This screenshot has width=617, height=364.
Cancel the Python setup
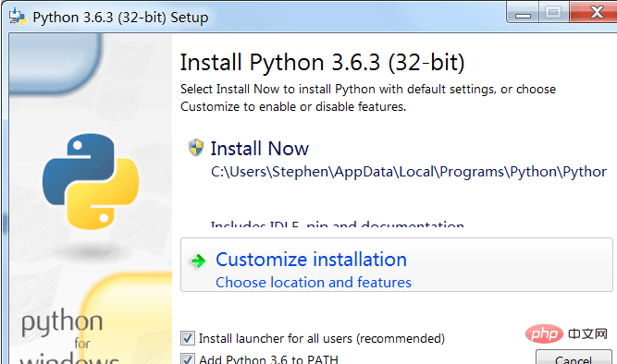574,357
